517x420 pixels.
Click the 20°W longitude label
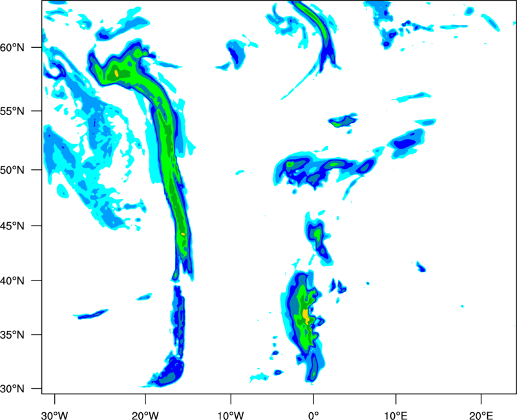click(145, 415)
